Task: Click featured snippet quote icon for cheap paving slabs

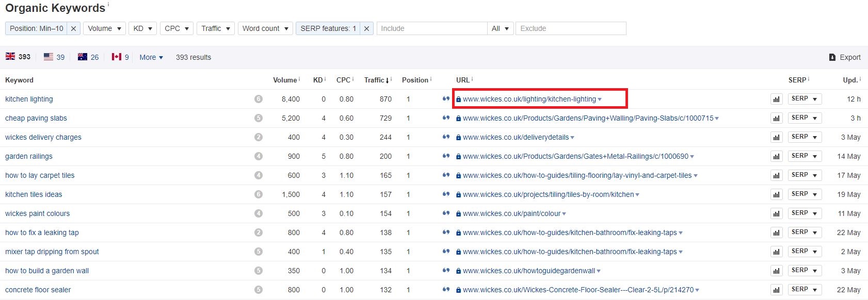Action: pyautogui.click(x=446, y=118)
